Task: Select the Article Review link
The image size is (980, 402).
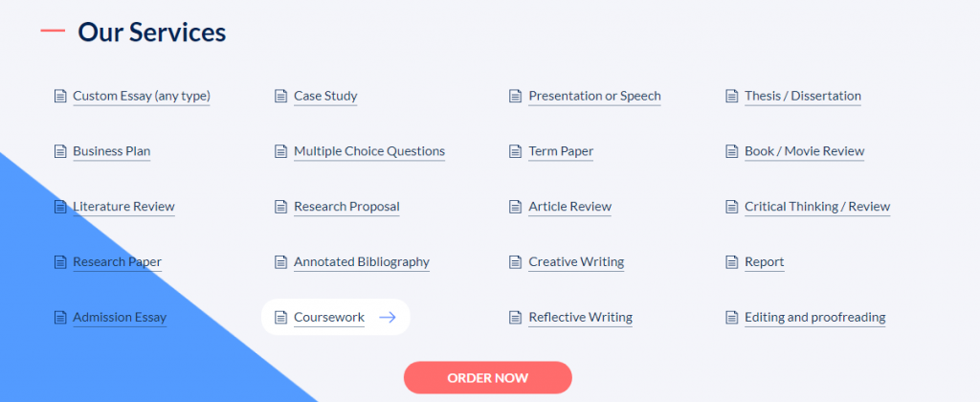Action: pos(570,207)
